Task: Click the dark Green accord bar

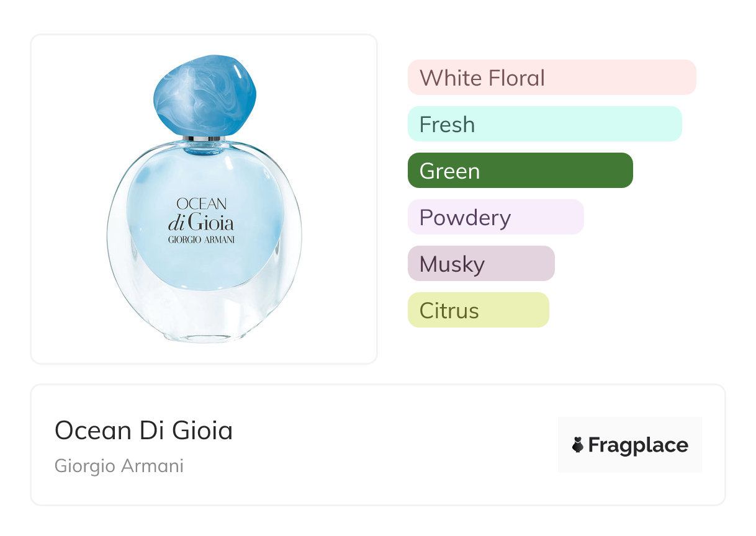Action: pos(520,171)
